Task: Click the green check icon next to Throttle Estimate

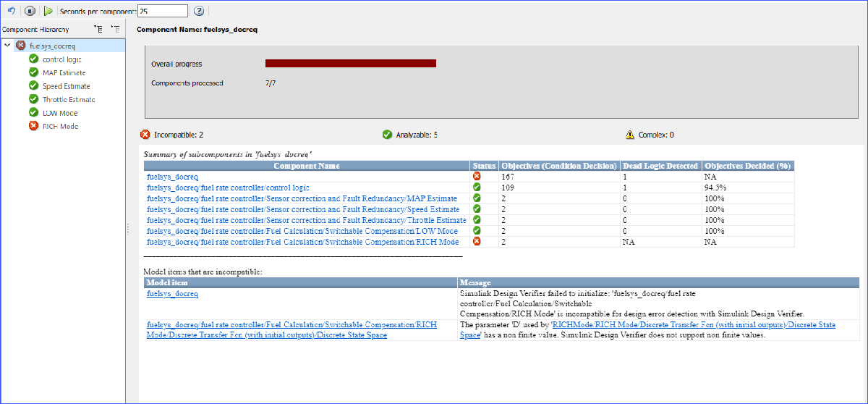Action: [33, 99]
